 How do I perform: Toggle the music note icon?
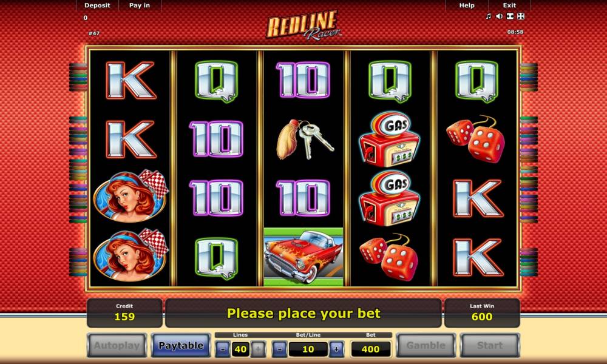pyautogui.click(x=489, y=16)
